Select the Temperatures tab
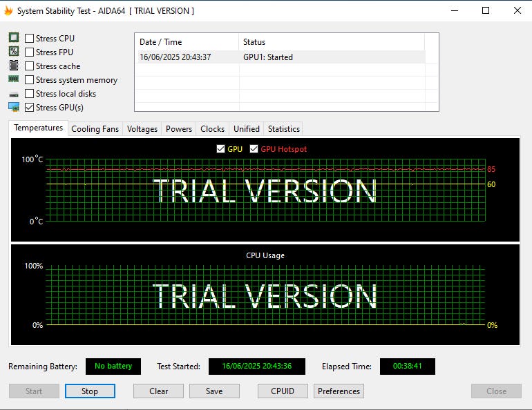Image resolution: width=532 pixels, height=410 pixels. click(x=38, y=128)
